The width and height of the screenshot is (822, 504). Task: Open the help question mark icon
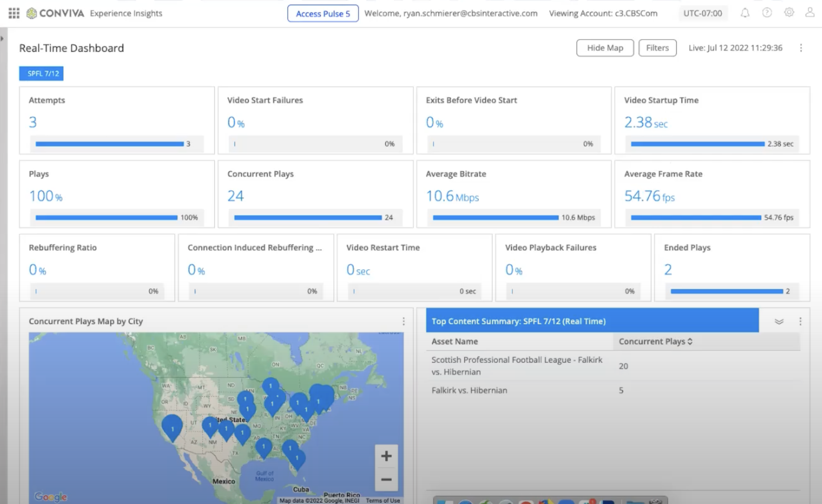coord(767,13)
